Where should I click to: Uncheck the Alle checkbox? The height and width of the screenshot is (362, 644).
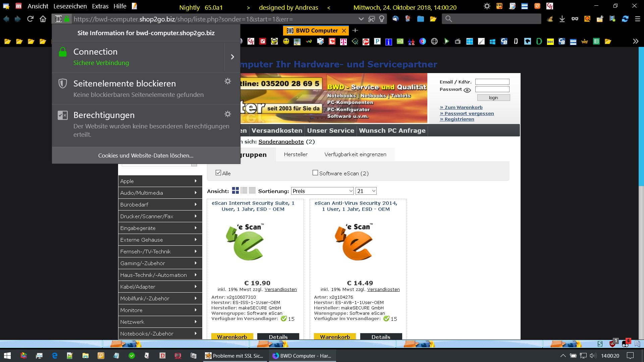tap(218, 173)
